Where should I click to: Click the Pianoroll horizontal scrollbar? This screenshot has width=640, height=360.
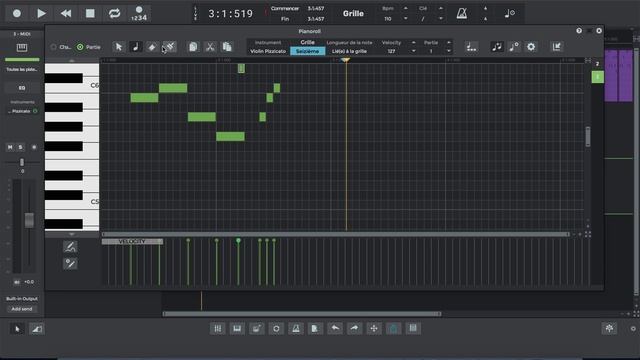click(x=335, y=234)
